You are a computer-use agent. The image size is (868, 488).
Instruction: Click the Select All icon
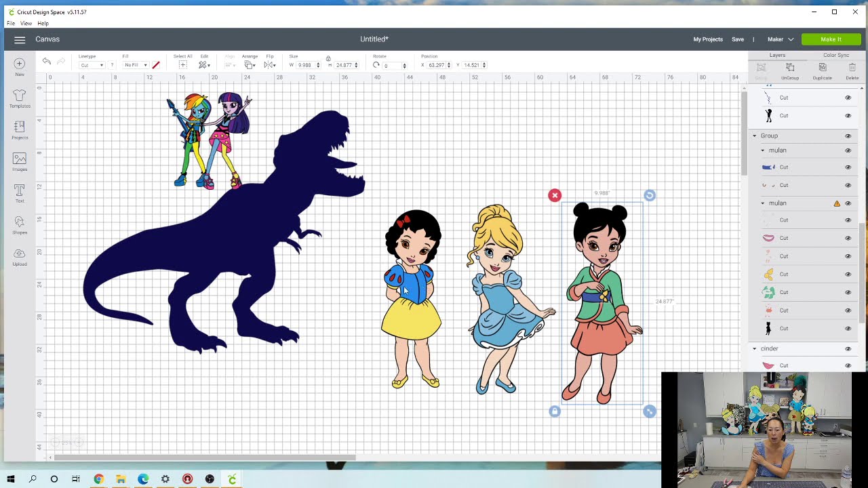tap(182, 65)
